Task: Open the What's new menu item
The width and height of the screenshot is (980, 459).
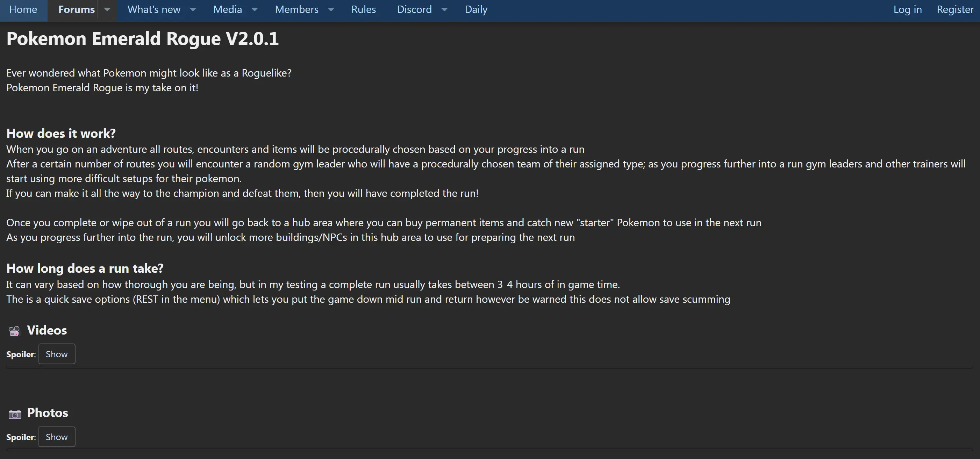Action: click(154, 9)
